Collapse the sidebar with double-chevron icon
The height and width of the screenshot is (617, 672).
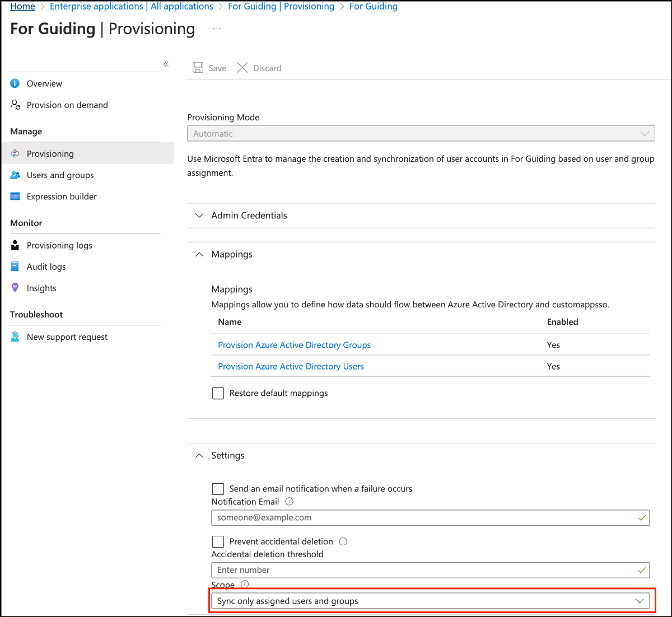(166, 64)
